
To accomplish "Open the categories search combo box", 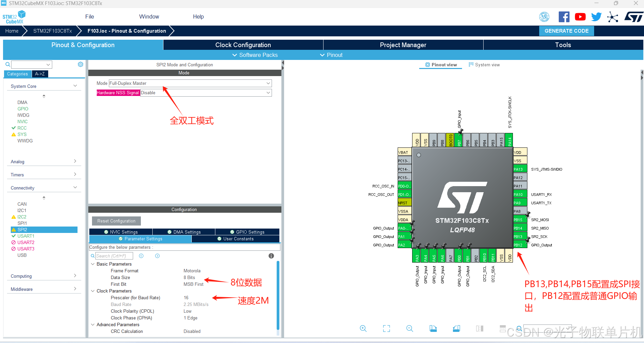I will tap(32, 64).
